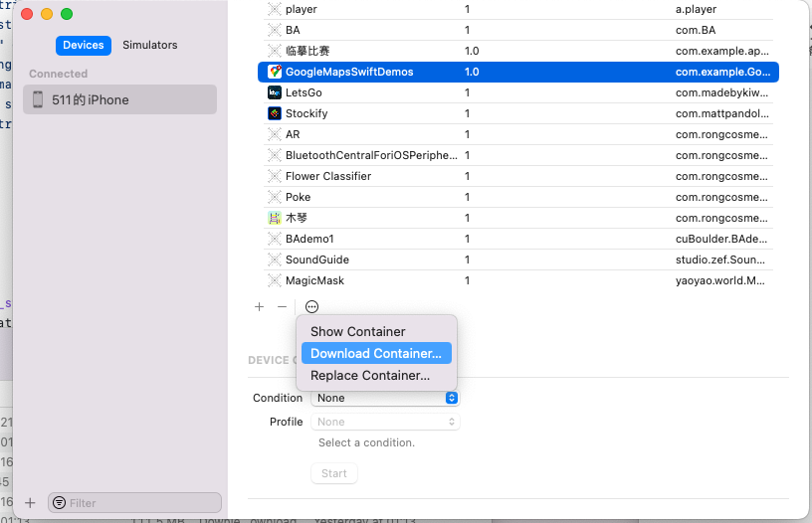This screenshot has height=523, width=812.
Task: Select the Stockify app name
Action: coord(306,113)
